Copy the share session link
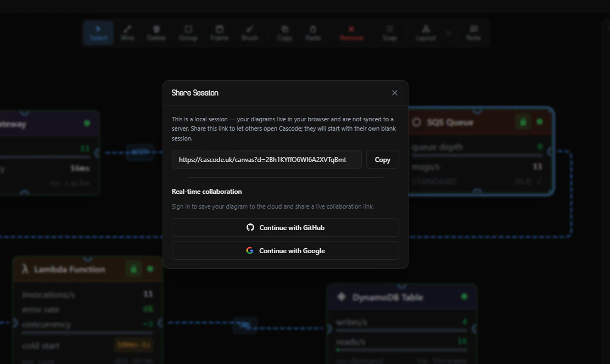The width and height of the screenshot is (610, 364). click(383, 159)
